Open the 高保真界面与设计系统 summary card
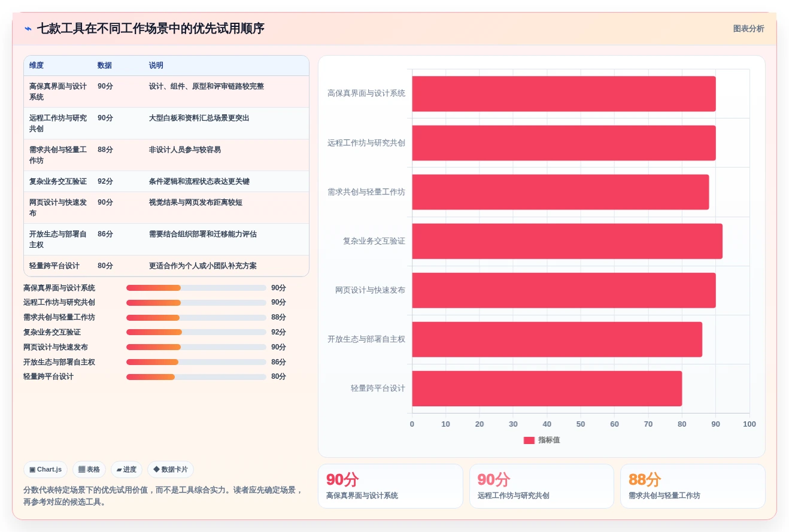This screenshot has height=532, width=789. pos(390,487)
